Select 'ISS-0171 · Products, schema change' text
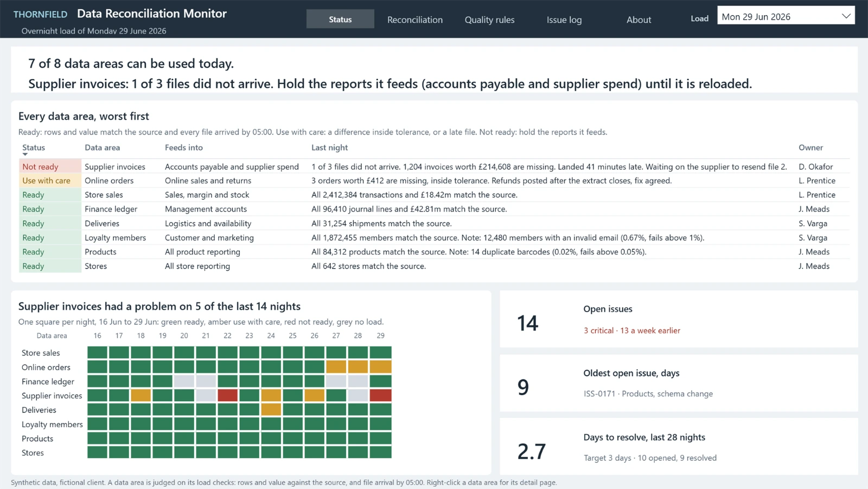 click(648, 394)
